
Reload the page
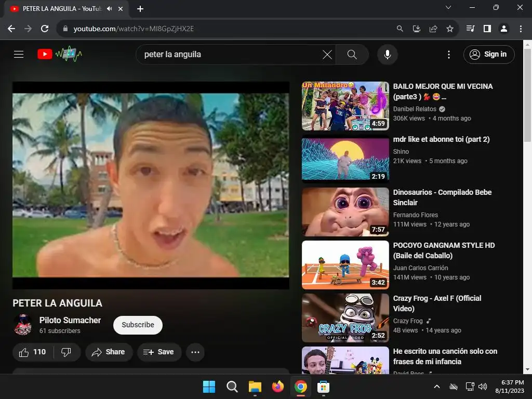[x=45, y=29]
